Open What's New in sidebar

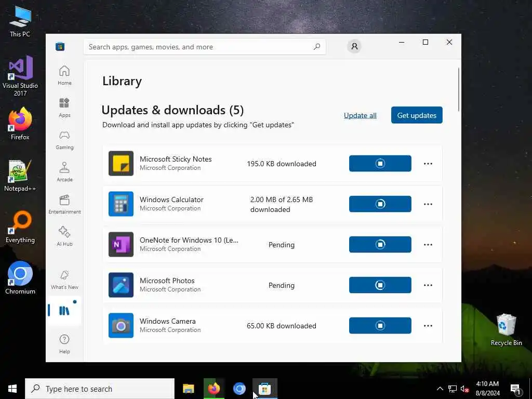click(x=64, y=280)
